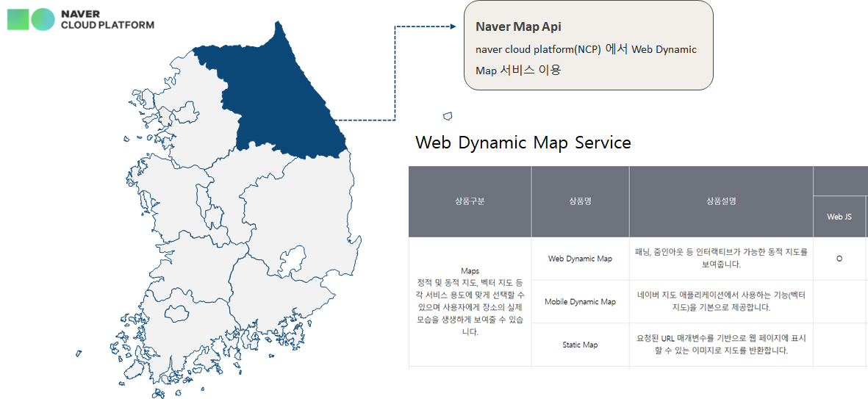868x399 pixels.
Task: Click 'Web Dynamic Map Service' title
Action: [523, 143]
